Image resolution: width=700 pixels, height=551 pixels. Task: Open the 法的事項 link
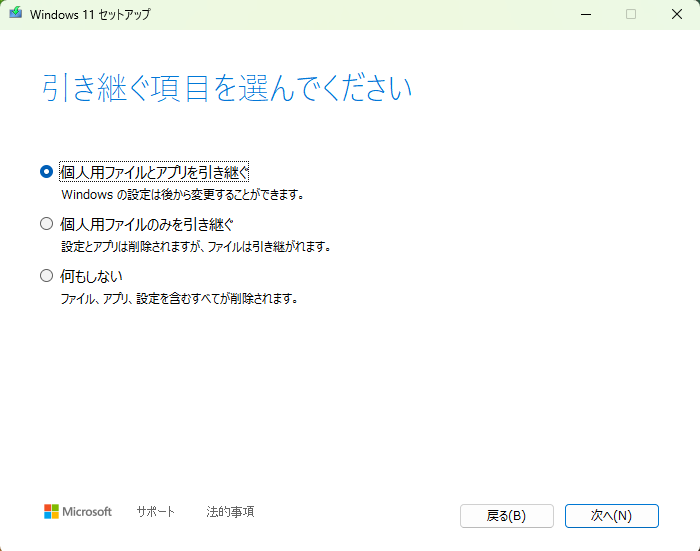click(230, 512)
